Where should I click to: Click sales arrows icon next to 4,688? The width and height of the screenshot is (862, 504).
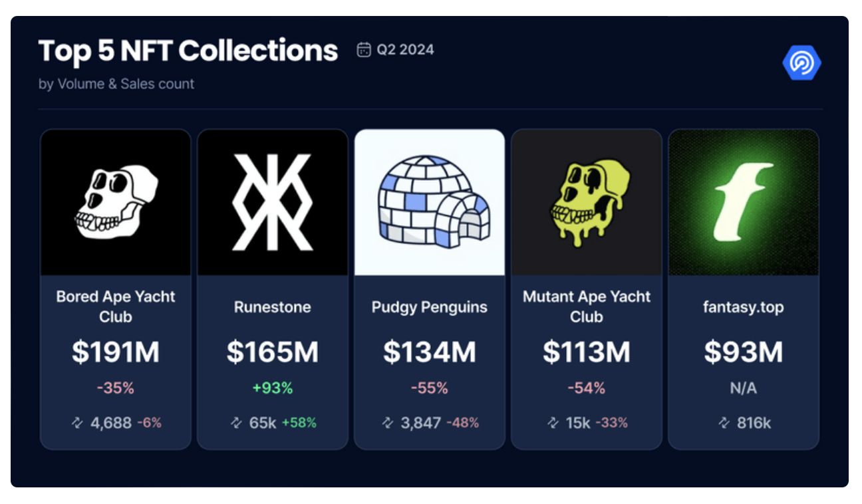[x=77, y=423]
